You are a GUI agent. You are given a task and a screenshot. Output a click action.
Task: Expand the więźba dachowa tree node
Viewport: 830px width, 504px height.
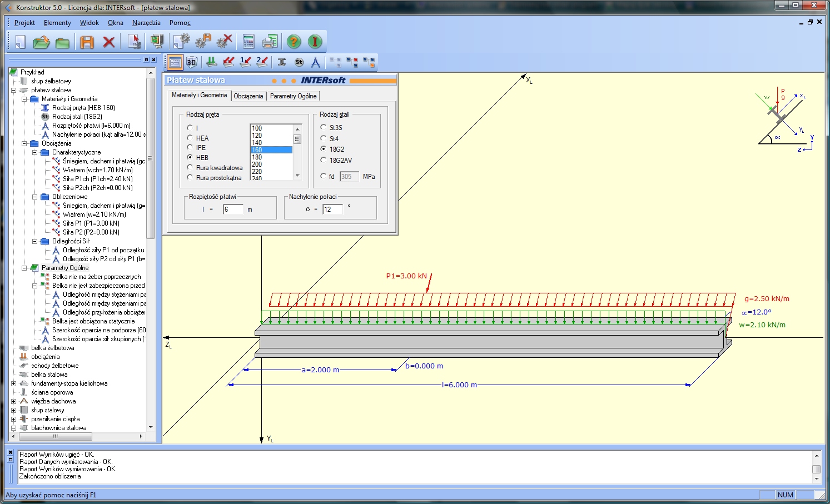tap(14, 401)
